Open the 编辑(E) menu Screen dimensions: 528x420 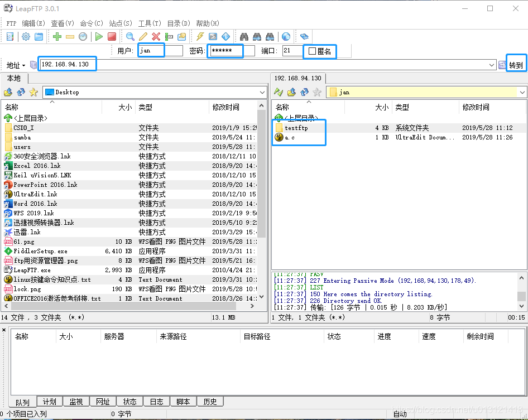[33, 23]
